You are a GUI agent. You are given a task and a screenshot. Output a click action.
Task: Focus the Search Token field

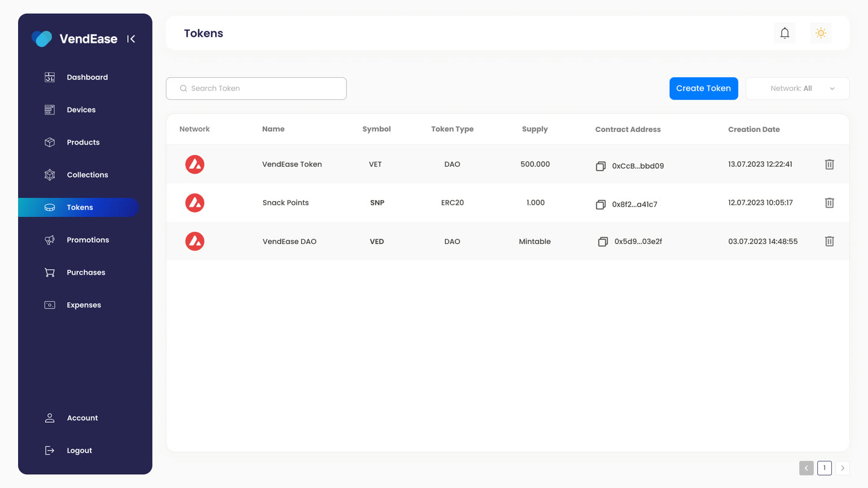pos(256,88)
